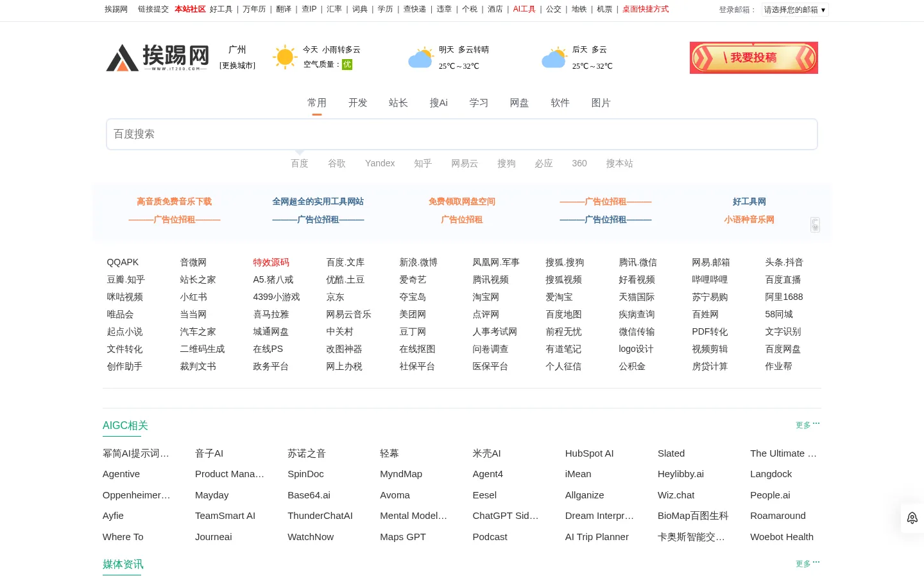Open the 小语种音乐网 link
The image size is (924, 578).
pos(749,220)
